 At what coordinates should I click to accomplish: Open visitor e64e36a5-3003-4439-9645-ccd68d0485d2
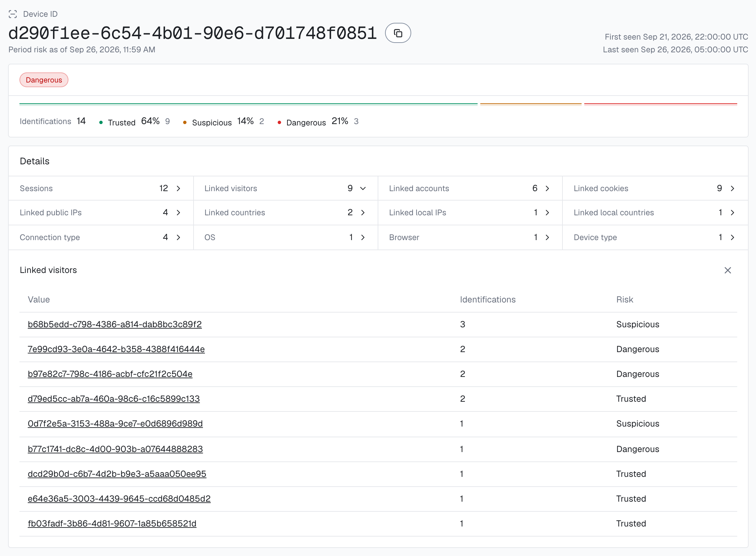point(119,499)
